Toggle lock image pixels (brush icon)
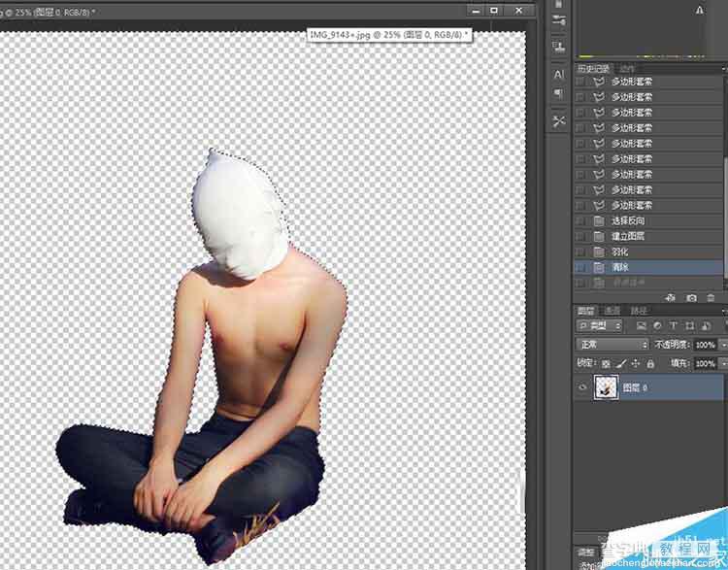Screen dimensions: 728x570 pyautogui.click(x=621, y=363)
